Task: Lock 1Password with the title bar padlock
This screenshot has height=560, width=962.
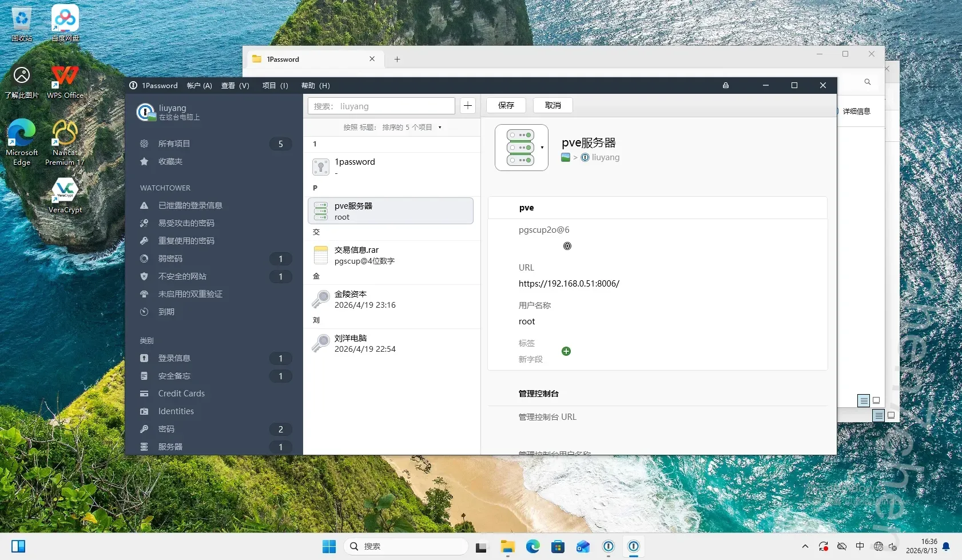Action: (726, 85)
